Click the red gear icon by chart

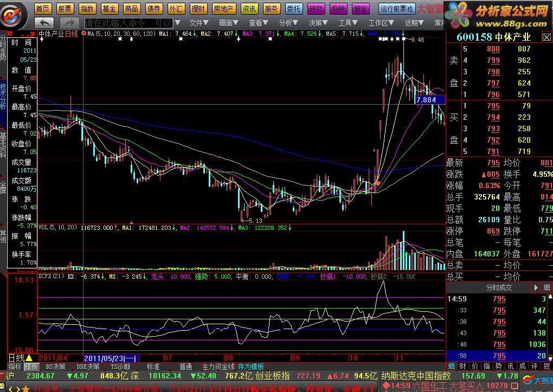[10, 34]
